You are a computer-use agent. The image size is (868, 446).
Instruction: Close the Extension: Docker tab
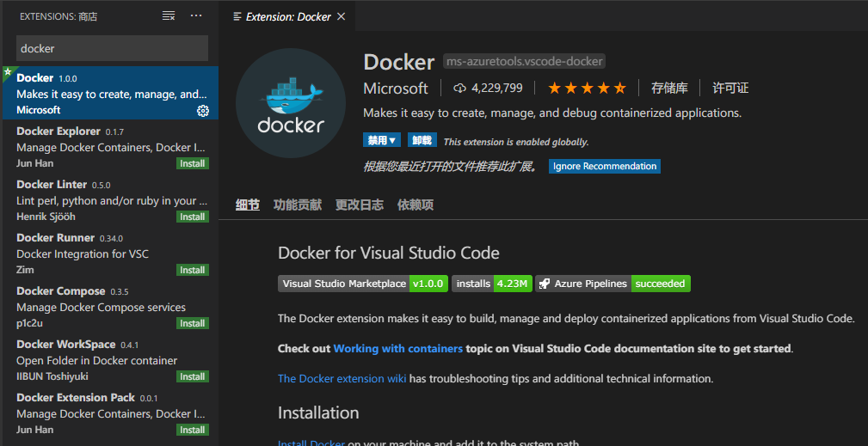[x=342, y=17]
